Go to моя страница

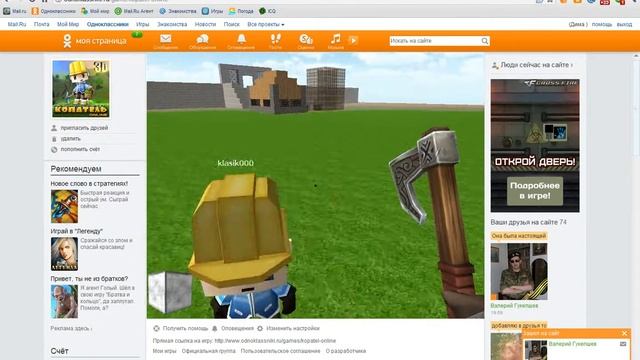[x=101, y=41]
